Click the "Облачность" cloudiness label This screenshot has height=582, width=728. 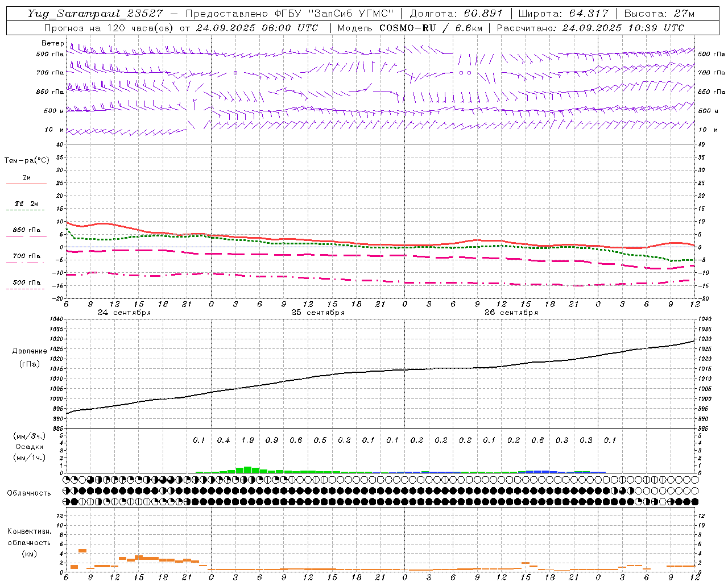pos(29,493)
